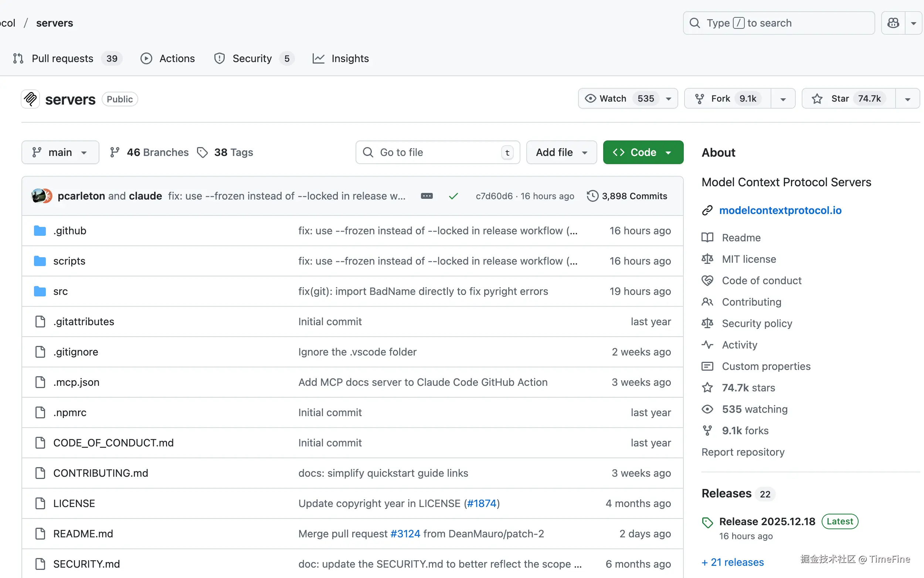
Task: Open the modelcontextprotocol.io link
Action: click(x=780, y=210)
